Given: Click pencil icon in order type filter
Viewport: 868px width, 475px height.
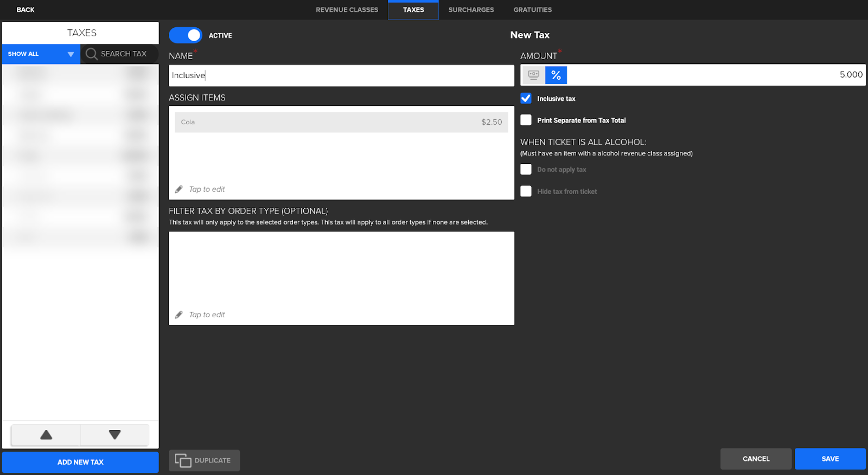Looking at the screenshot, I should 179,314.
